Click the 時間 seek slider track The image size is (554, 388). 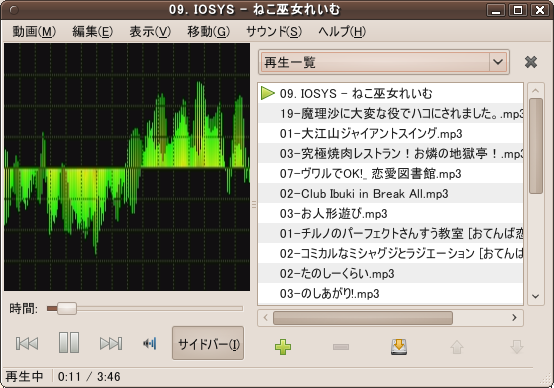(x=145, y=308)
